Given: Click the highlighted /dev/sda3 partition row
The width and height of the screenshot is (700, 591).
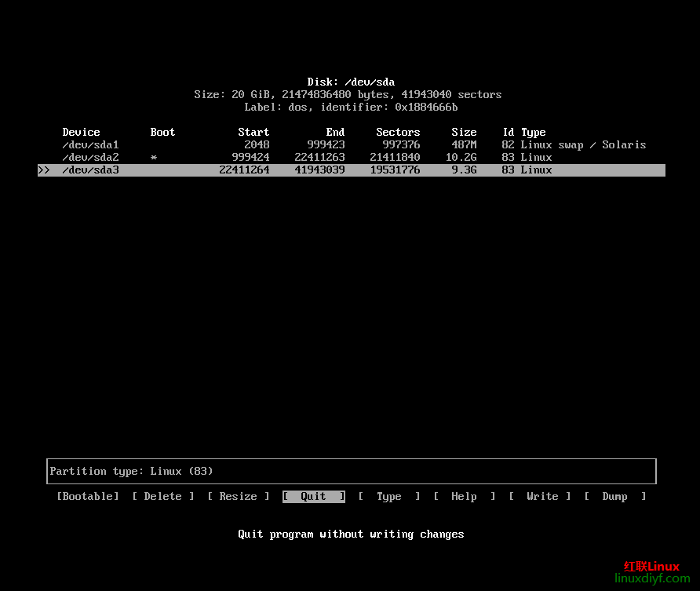Looking at the screenshot, I should 353,170.
